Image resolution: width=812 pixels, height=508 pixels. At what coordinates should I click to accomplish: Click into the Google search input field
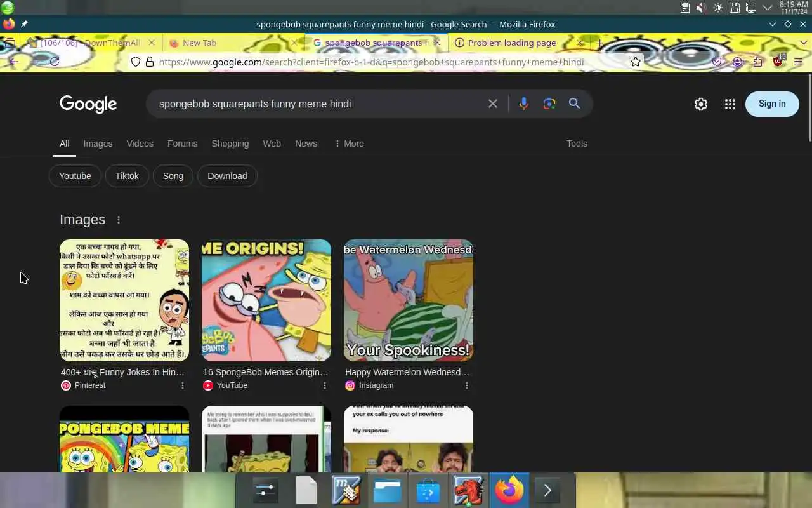317,104
